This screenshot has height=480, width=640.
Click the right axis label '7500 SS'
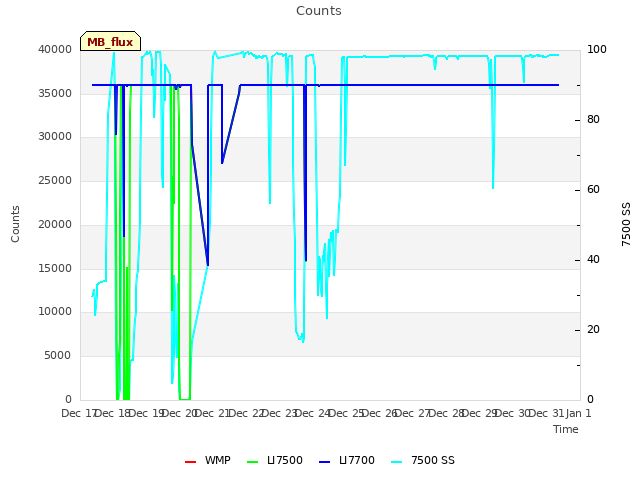point(626,224)
